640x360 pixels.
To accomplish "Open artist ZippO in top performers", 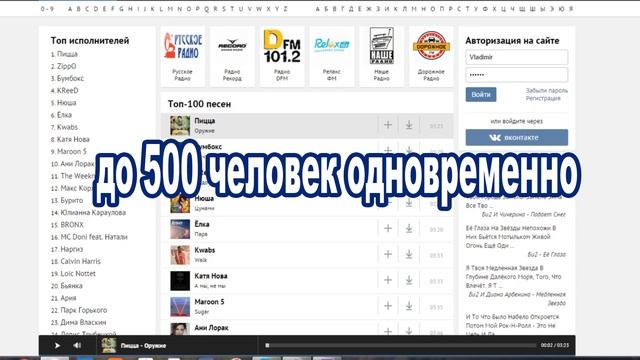I will [x=66, y=66].
